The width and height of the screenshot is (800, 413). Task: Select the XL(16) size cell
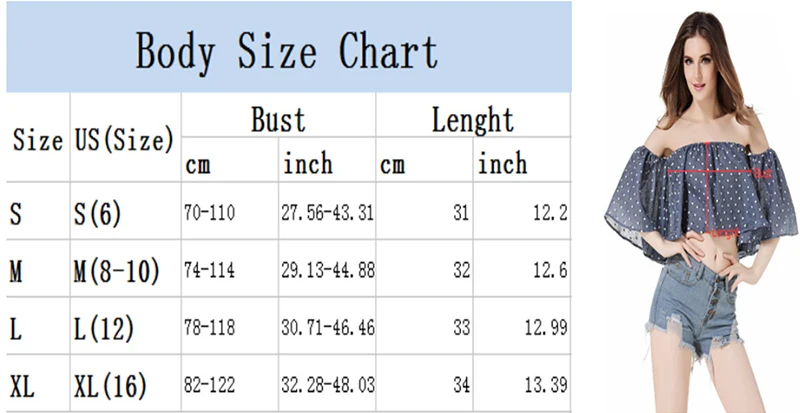click(x=110, y=386)
